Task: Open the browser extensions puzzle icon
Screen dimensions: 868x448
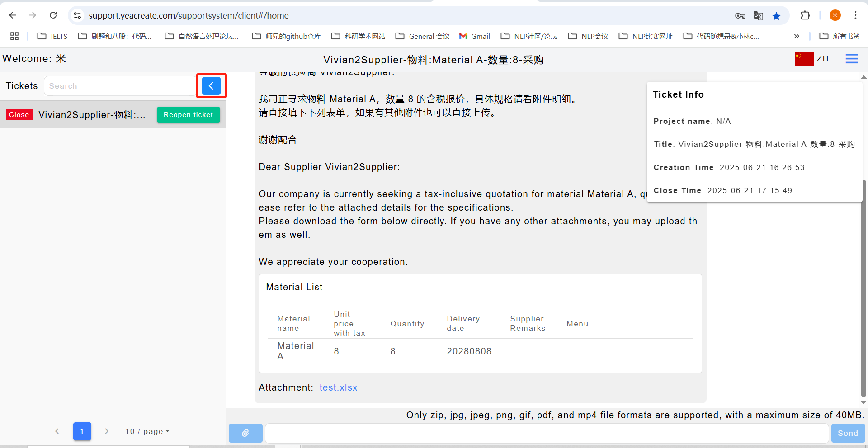Action: coord(805,15)
